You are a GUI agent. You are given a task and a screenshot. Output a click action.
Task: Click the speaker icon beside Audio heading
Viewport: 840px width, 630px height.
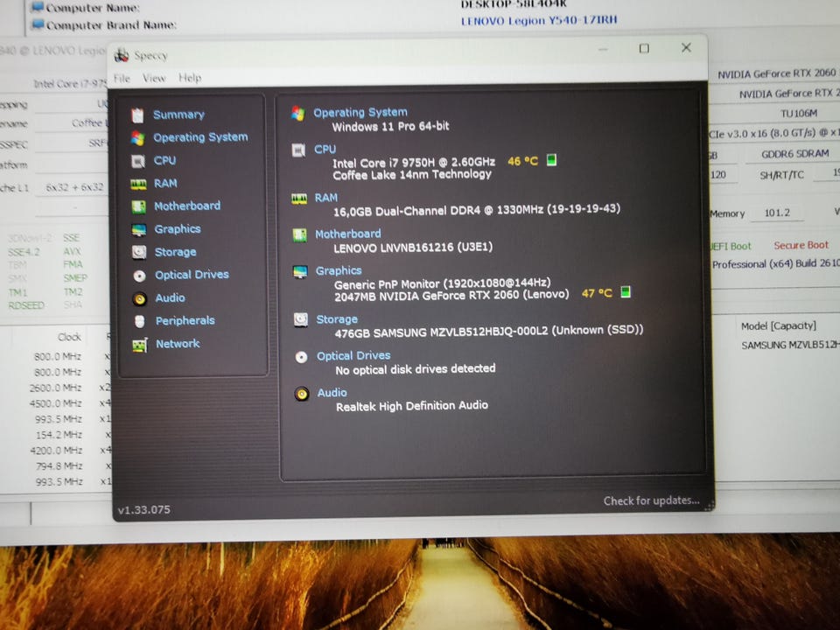click(x=302, y=395)
